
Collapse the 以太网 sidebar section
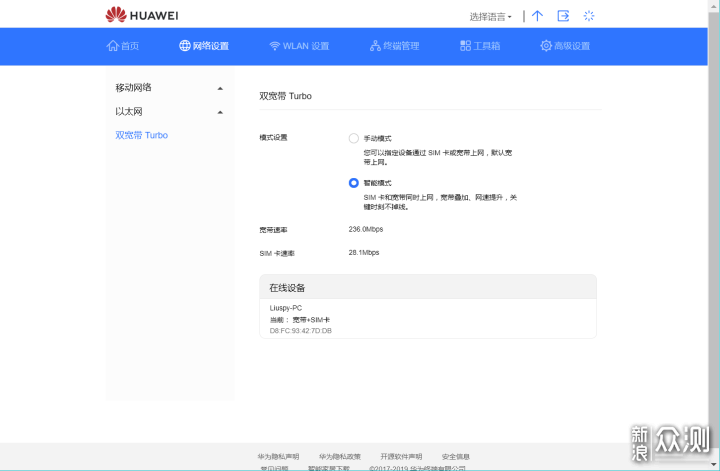tap(220, 112)
